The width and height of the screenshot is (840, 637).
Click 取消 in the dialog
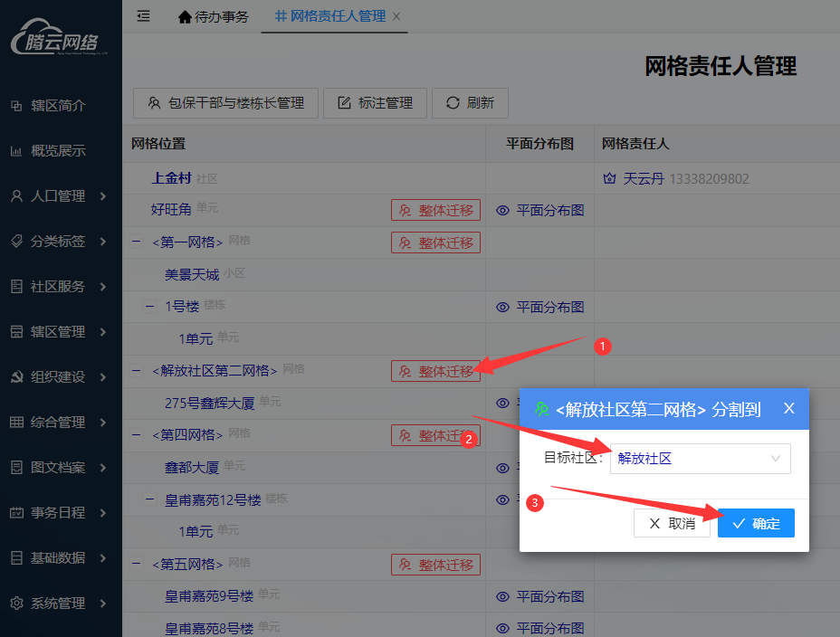pyautogui.click(x=672, y=523)
